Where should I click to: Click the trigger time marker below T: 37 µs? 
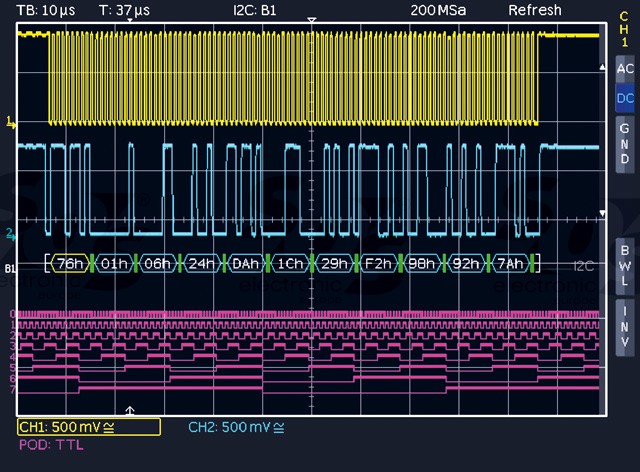coord(130,20)
